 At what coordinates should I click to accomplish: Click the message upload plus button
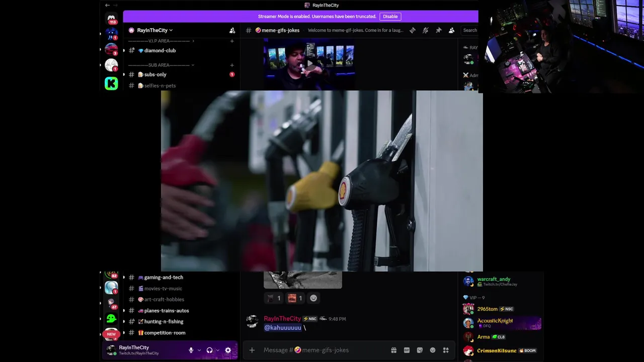(x=252, y=350)
